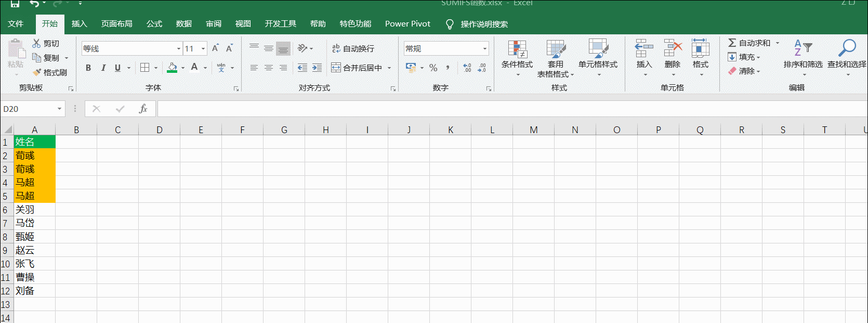Toggle Bold formatting

pyautogui.click(x=88, y=68)
